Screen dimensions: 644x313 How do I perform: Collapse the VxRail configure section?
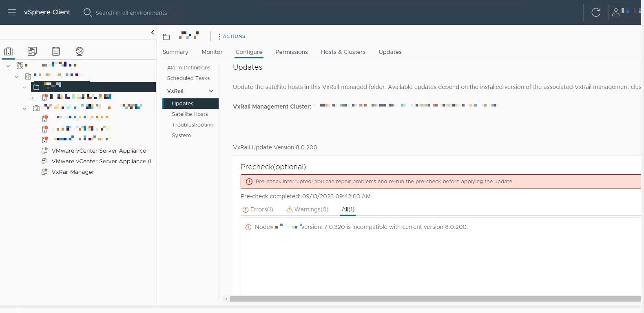211,91
